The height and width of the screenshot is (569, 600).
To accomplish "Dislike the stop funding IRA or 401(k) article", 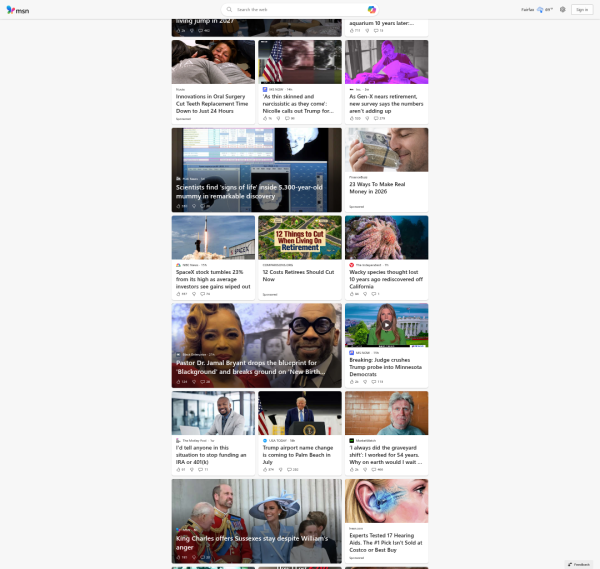I will click(192, 470).
